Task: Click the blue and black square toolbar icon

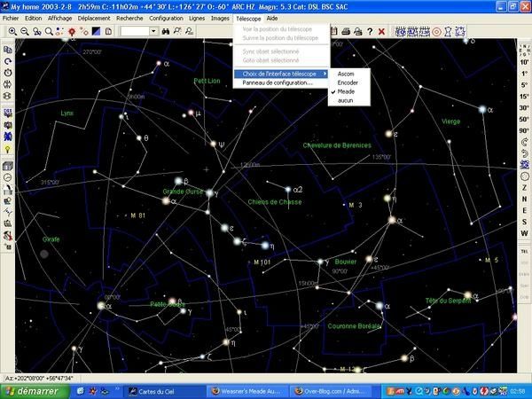Action: click(96, 32)
